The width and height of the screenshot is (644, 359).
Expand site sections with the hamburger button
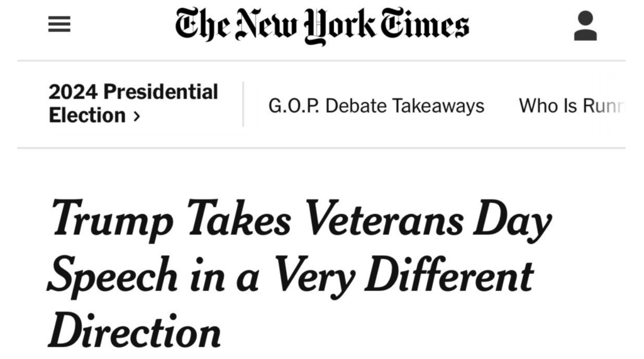coord(60,25)
